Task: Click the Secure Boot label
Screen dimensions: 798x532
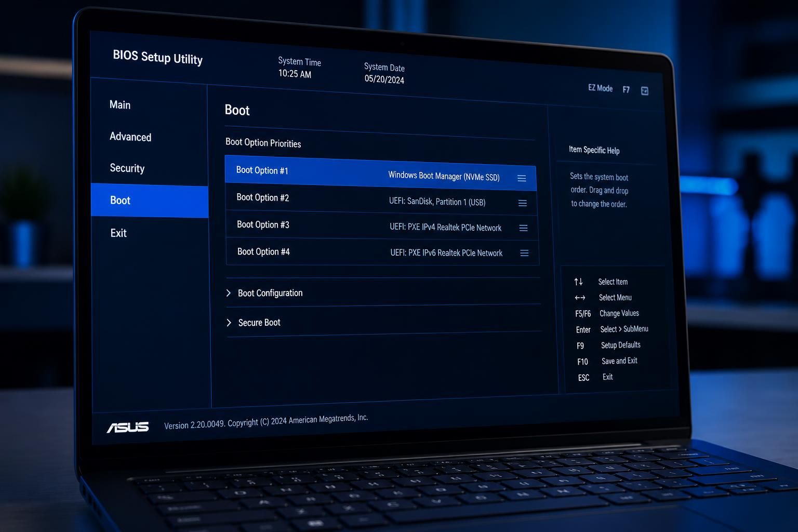Action: click(259, 323)
